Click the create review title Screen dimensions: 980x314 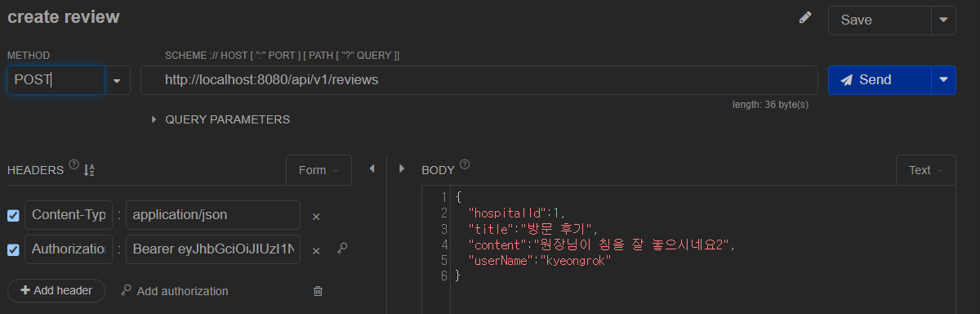coord(64,16)
